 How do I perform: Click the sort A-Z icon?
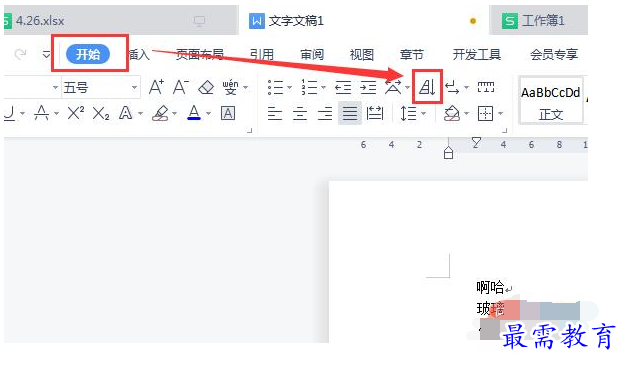coord(427,87)
